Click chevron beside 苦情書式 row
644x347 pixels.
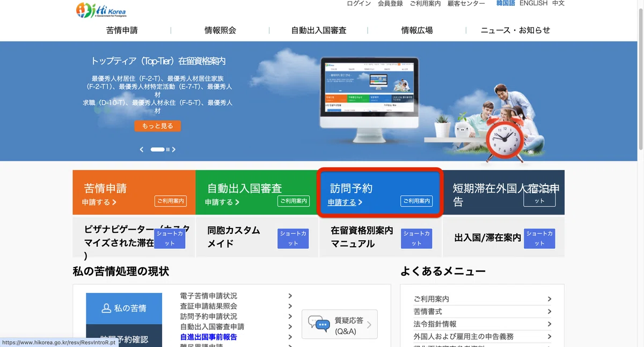click(549, 312)
